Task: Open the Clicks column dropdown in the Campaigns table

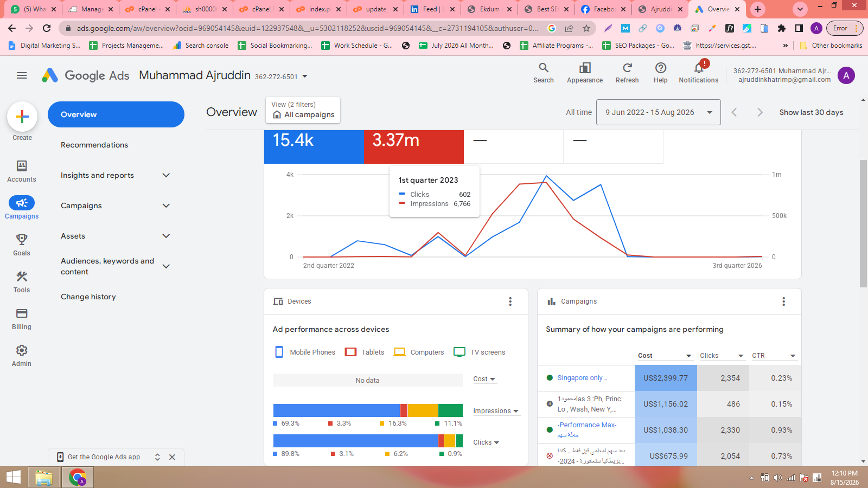Action: [x=722, y=356]
